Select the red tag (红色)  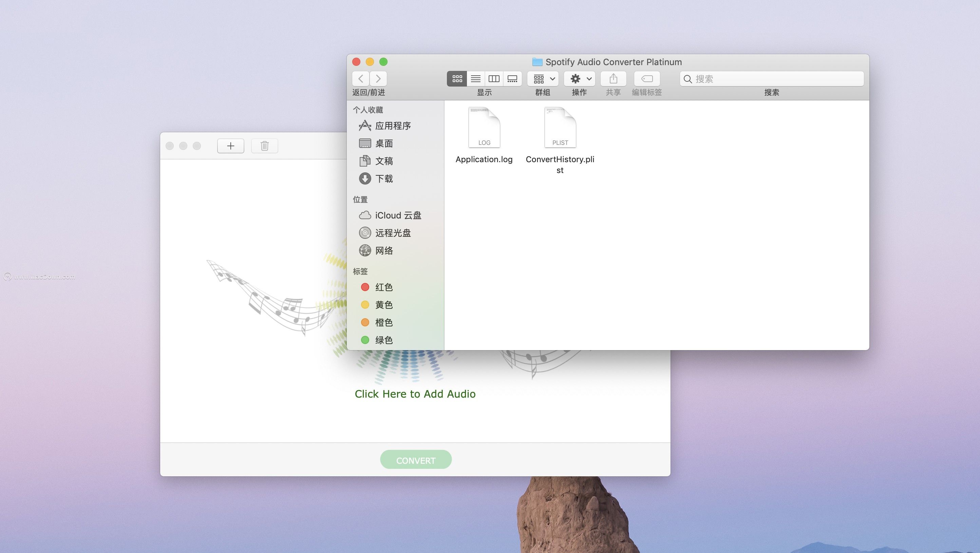396,287
